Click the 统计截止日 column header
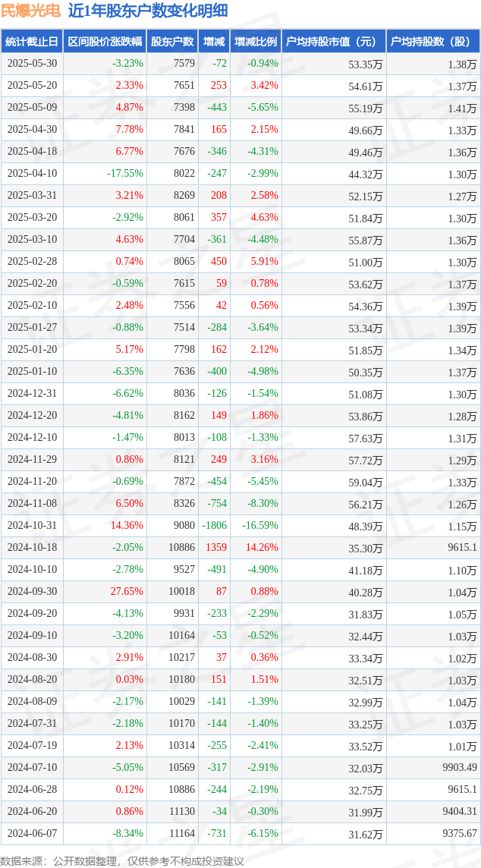The image size is (481, 868). pyautogui.click(x=32, y=42)
